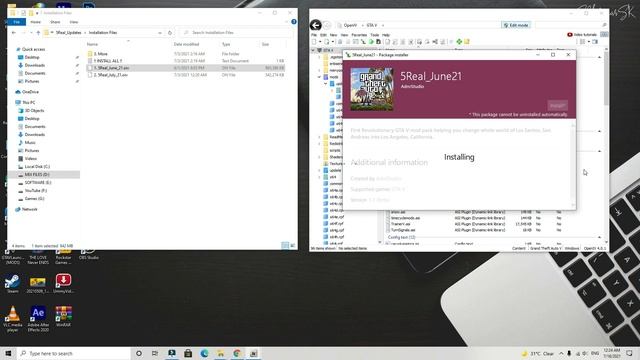Enable Edit mode in OpenIV
The image size is (640, 360).
point(516,25)
